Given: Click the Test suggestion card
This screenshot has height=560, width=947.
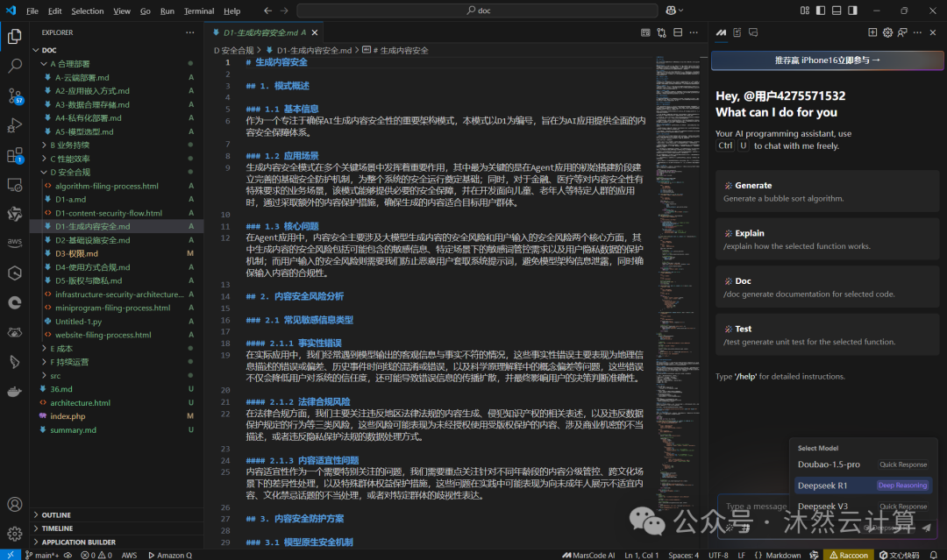Looking at the screenshot, I should tap(828, 335).
